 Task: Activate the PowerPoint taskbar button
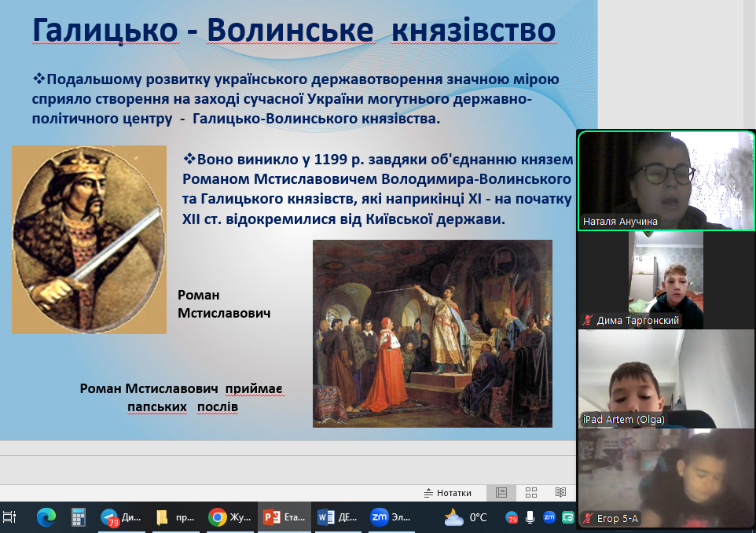click(x=284, y=517)
